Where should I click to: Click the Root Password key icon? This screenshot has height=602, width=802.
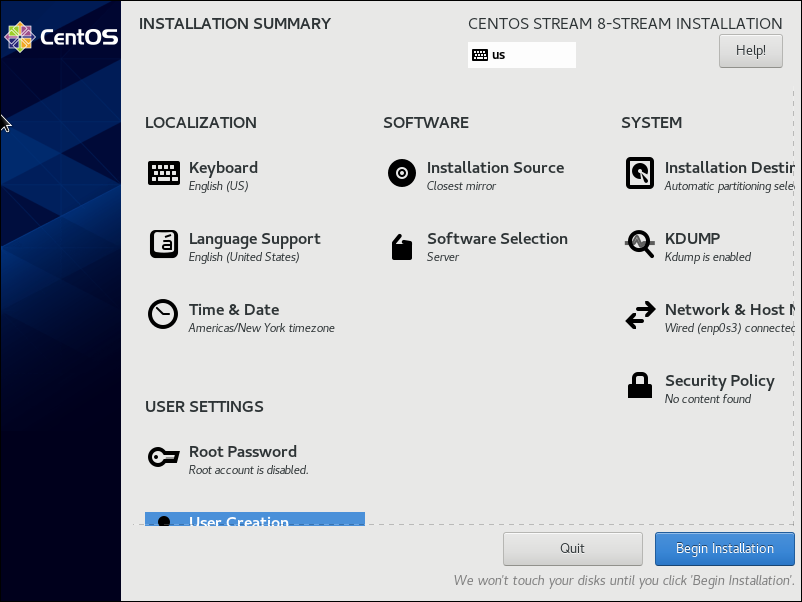163,458
